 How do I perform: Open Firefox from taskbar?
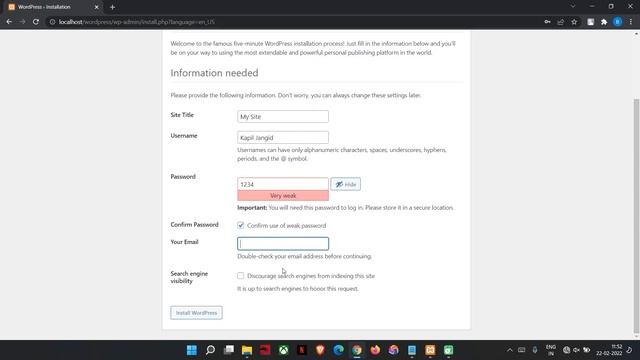pos(375,350)
